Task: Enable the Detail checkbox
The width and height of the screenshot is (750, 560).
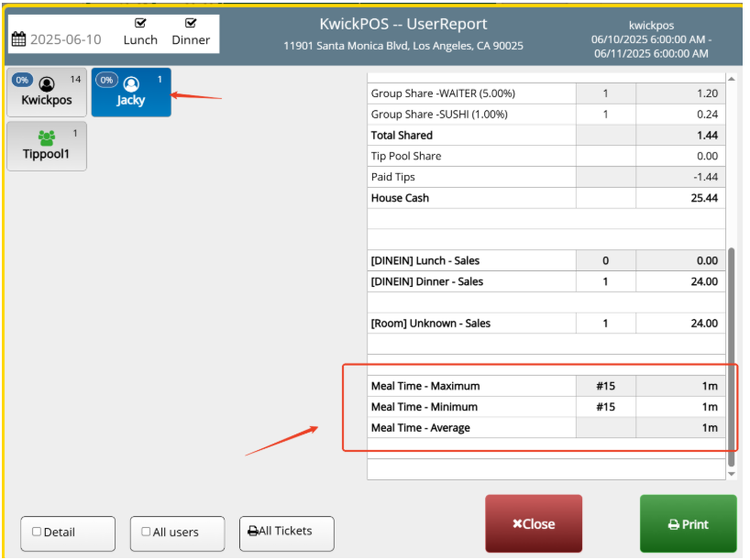Action: [x=37, y=532]
